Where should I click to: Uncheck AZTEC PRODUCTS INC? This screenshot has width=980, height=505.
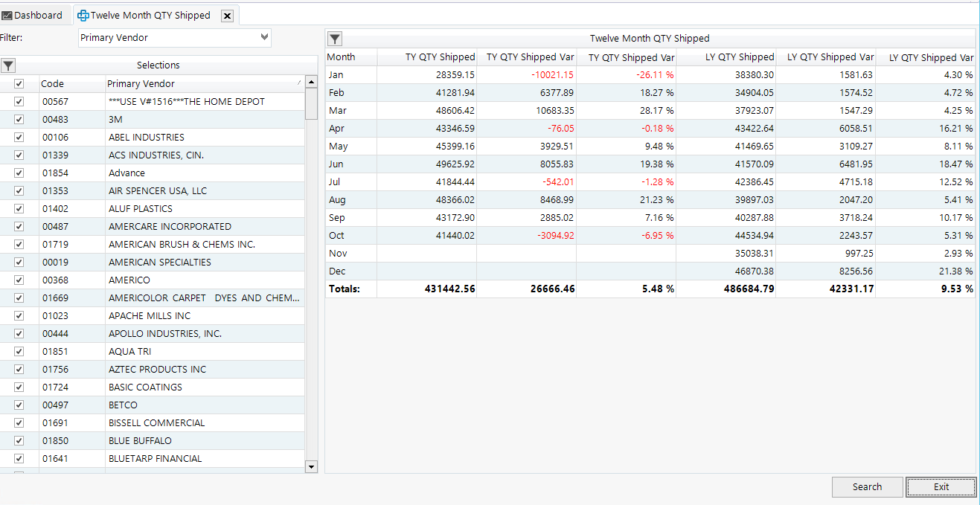(x=18, y=369)
